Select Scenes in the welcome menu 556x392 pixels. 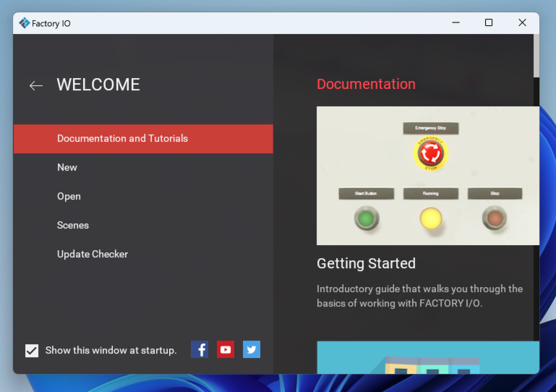[143, 225]
